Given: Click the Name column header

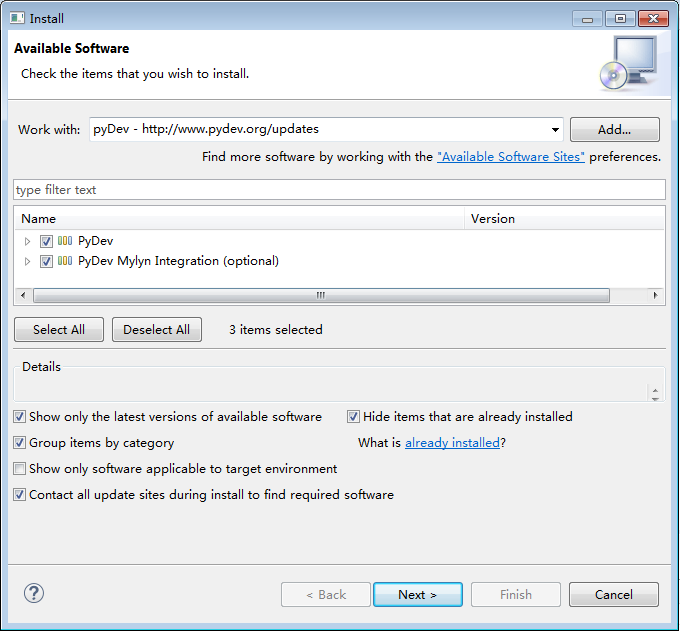Looking at the screenshot, I should pyautogui.click(x=240, y=219).
